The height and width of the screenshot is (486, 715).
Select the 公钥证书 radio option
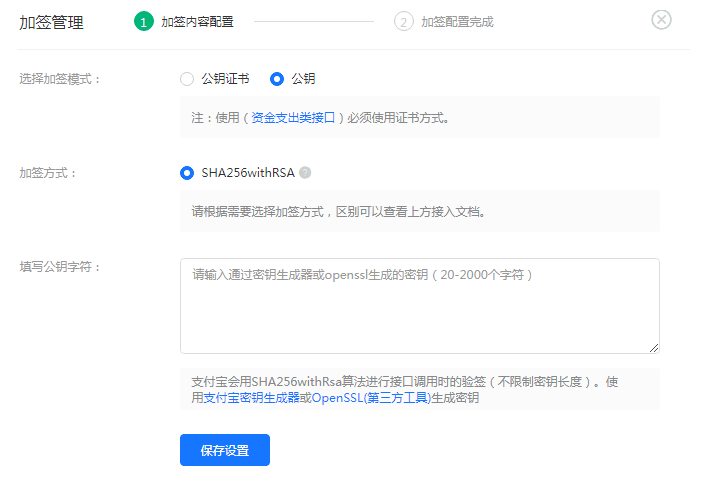[x=187, y=79]
